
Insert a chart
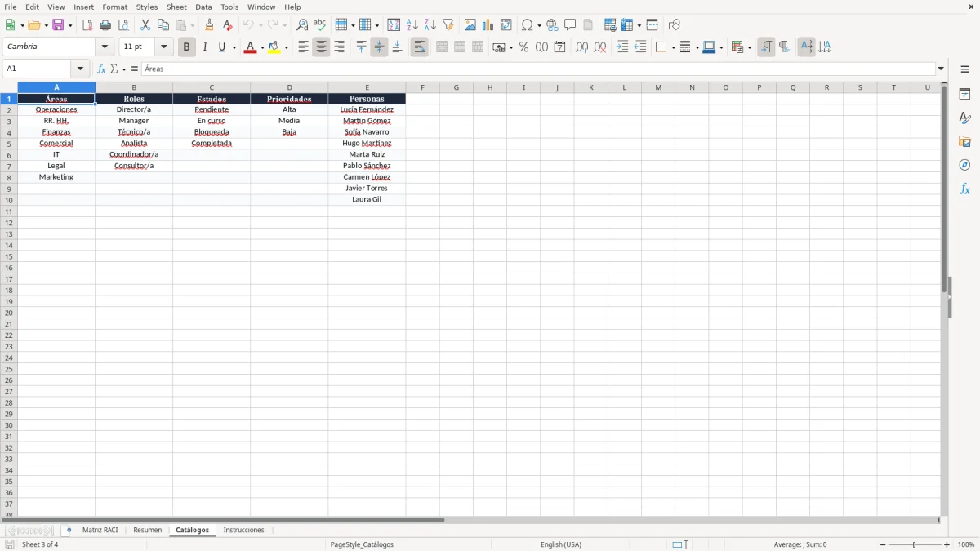488,25
